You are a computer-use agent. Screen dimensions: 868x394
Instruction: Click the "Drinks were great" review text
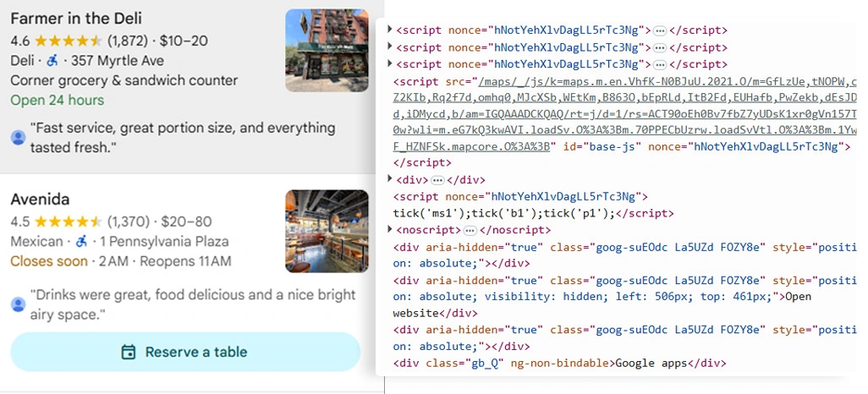(x=193, y=304)
